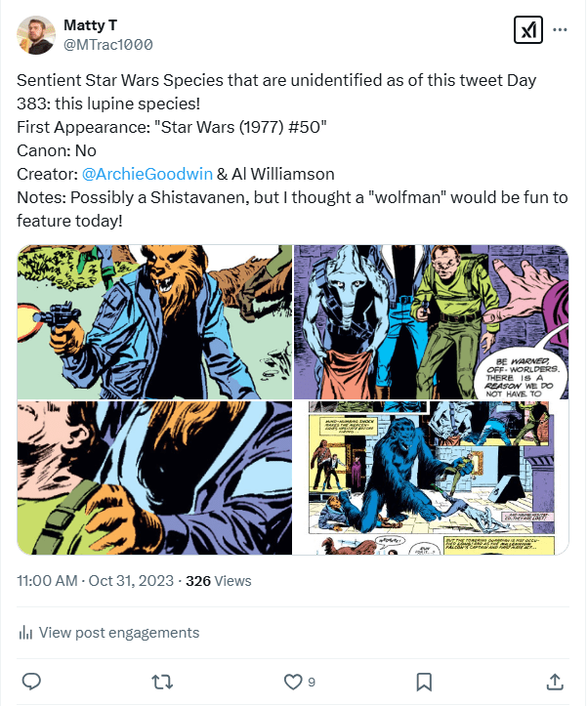Open View post engagements
This screenshot has width=588, height=706.
118,633
